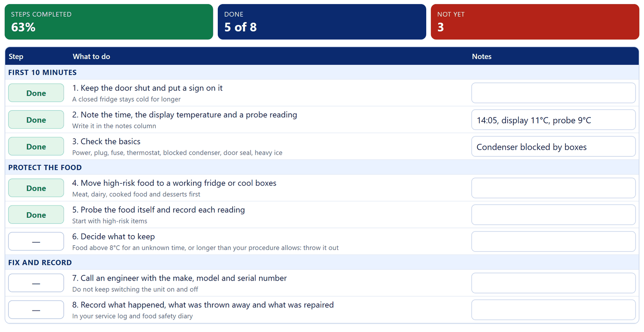Focus notes field for step 5 probe readings
The width and height of the screenshot is (644, 332).
[553, 215]
